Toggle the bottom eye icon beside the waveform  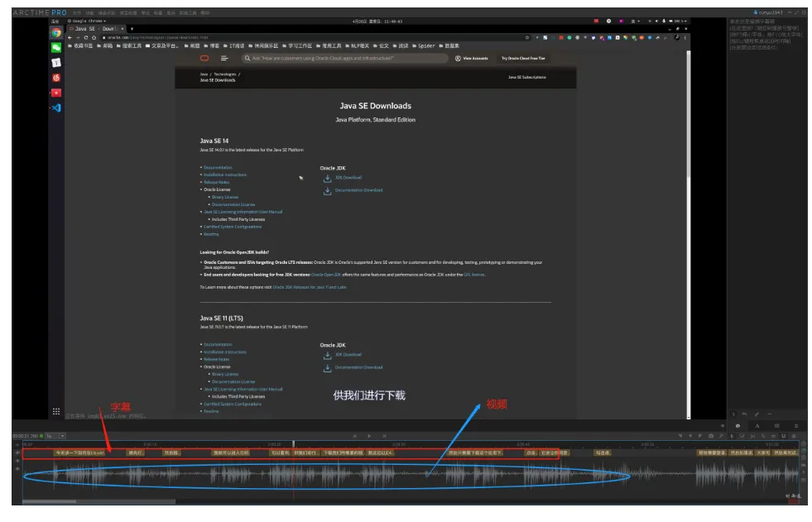[x=17, y=469]
